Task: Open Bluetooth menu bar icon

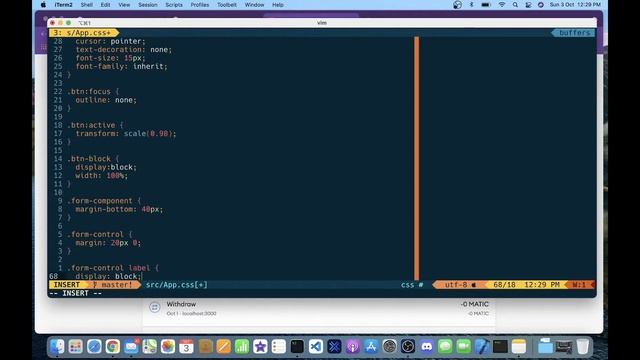Action: [x=471, y=5]
